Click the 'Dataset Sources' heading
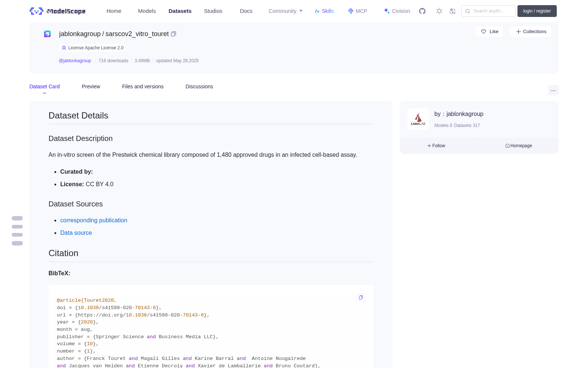Viewport: 588px width, 368px height. [76, 204]
